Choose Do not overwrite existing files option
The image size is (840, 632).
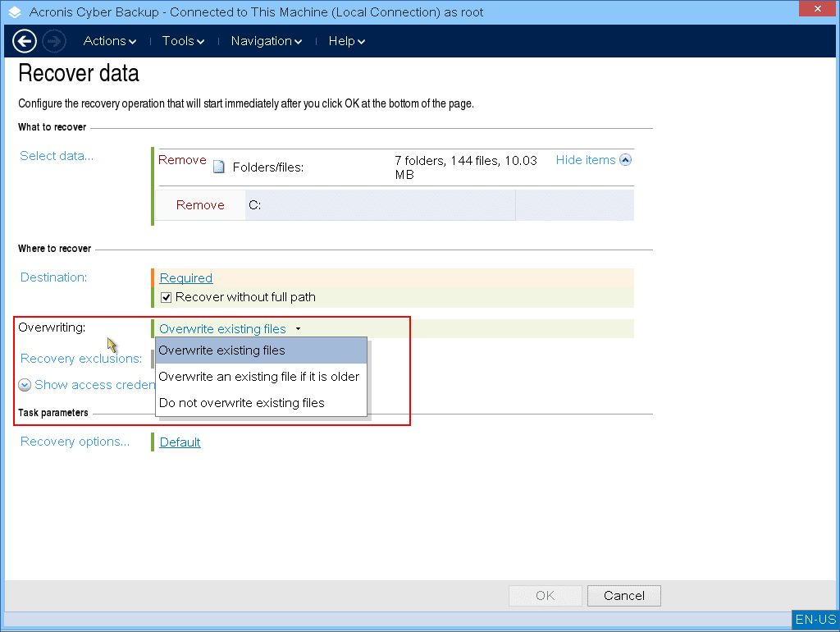(242, 403)
